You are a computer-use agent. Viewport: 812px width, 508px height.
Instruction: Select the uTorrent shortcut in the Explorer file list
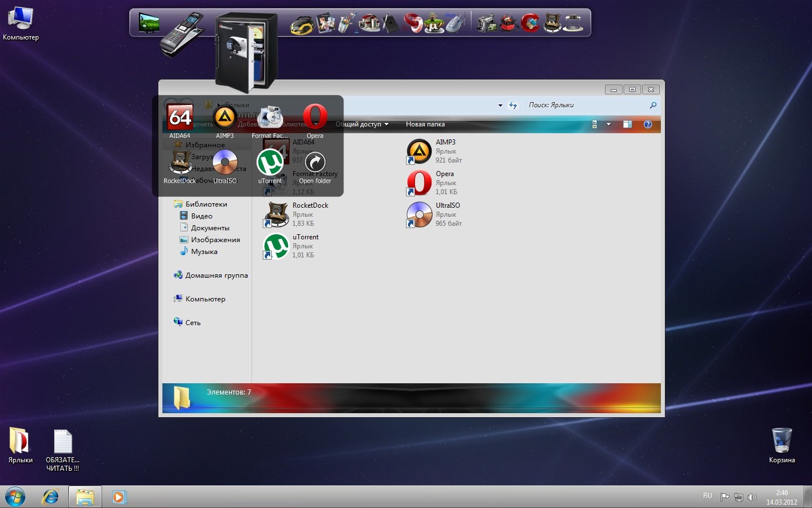pos(292,246)
